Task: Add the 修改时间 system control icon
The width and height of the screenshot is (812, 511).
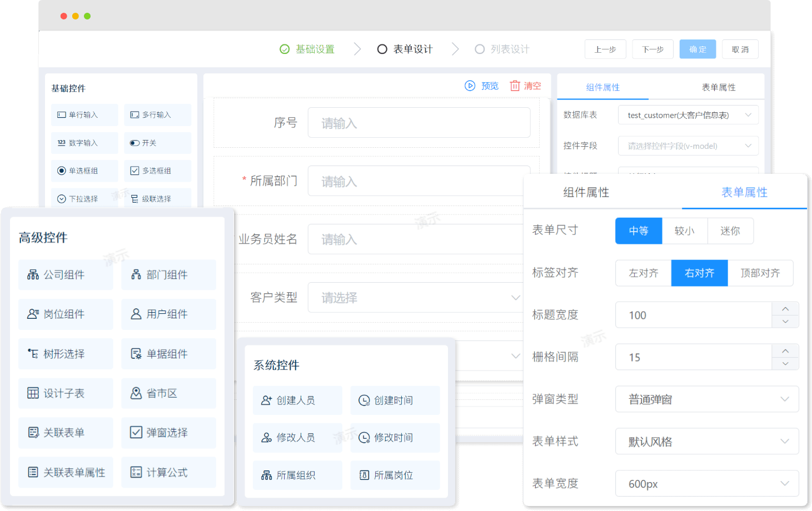Action: (364, 438)
